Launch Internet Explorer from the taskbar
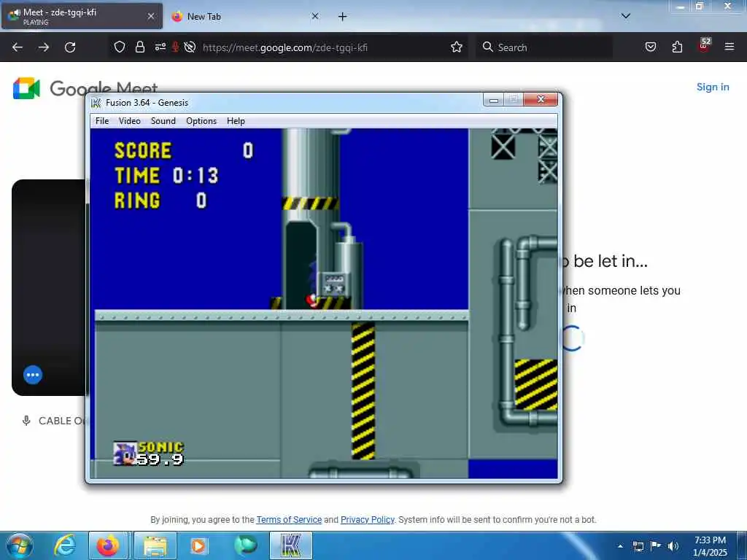 coord(64,545)
